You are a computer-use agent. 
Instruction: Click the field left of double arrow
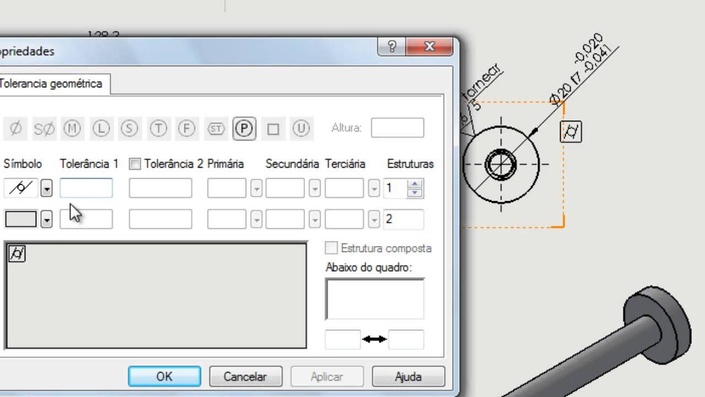pyautogui.click(x=343, y=339)
